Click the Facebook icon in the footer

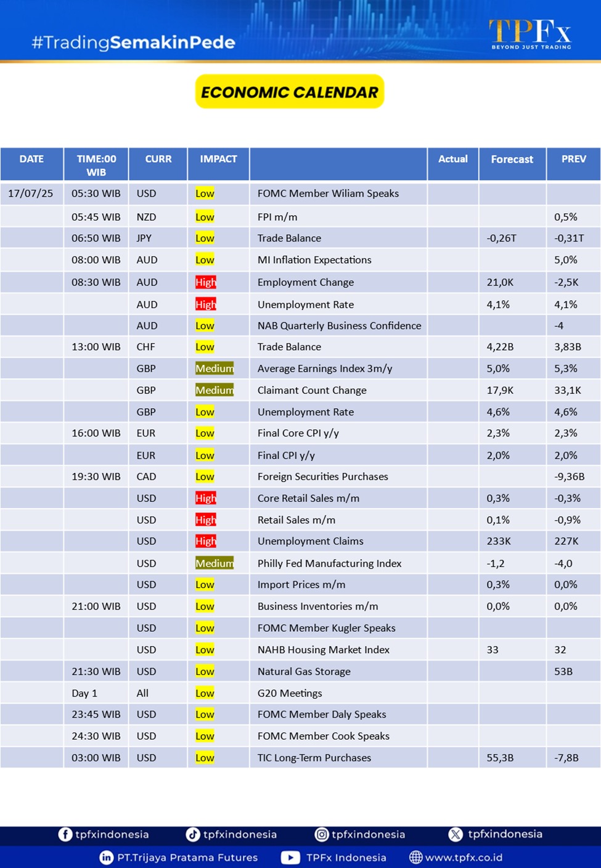point(65,834)
